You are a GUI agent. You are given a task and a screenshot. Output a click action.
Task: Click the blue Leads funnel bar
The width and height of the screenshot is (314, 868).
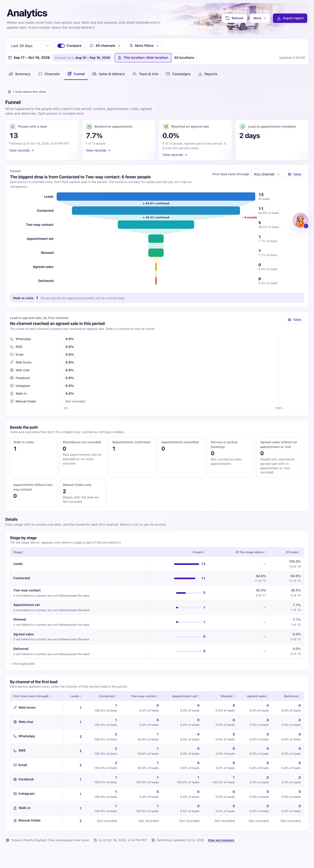[156, 197]
